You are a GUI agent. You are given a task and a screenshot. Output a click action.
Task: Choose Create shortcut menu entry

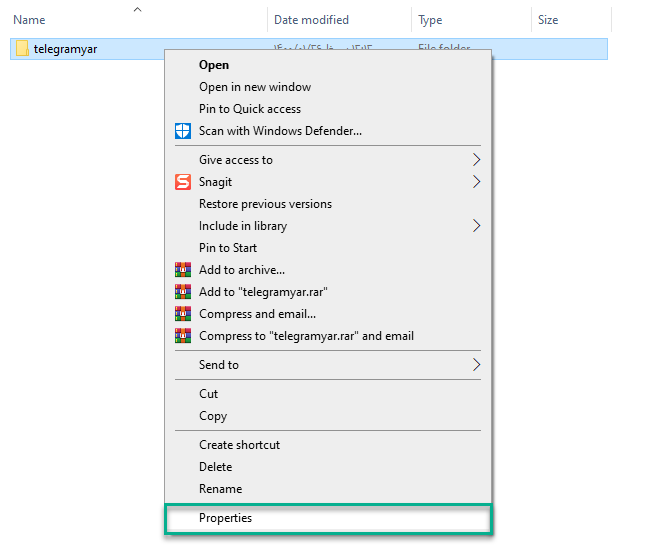[239, 445]
